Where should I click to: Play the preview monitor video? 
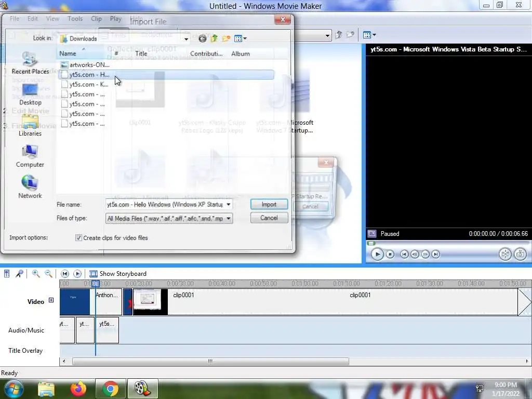click(x=377, y=254)
